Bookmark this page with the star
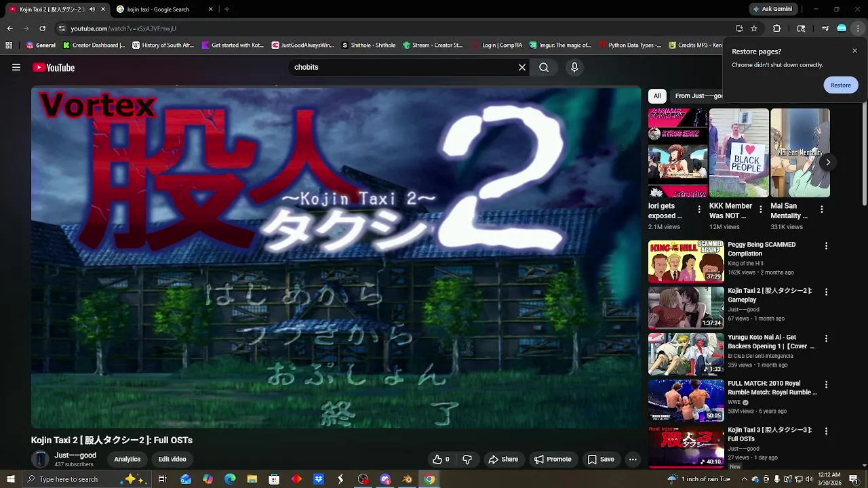Image resolution: width=868 pixels, height=488 pixels. (754, 28)
